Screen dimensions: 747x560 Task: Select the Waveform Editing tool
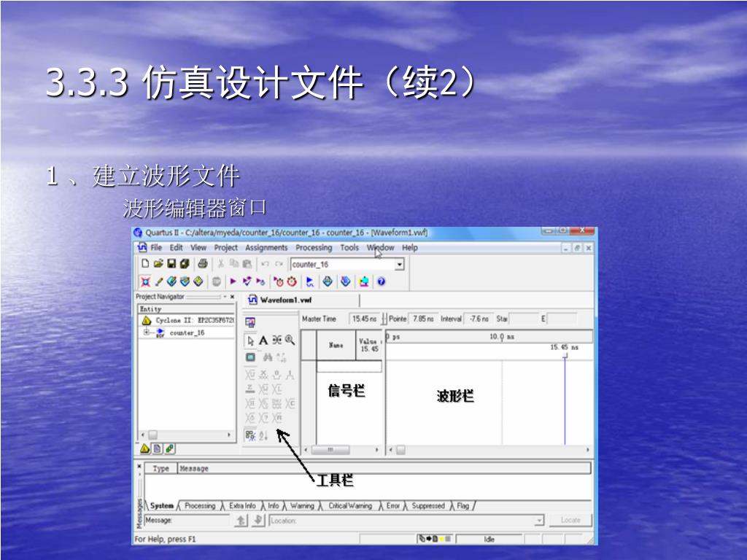[276, 340]
